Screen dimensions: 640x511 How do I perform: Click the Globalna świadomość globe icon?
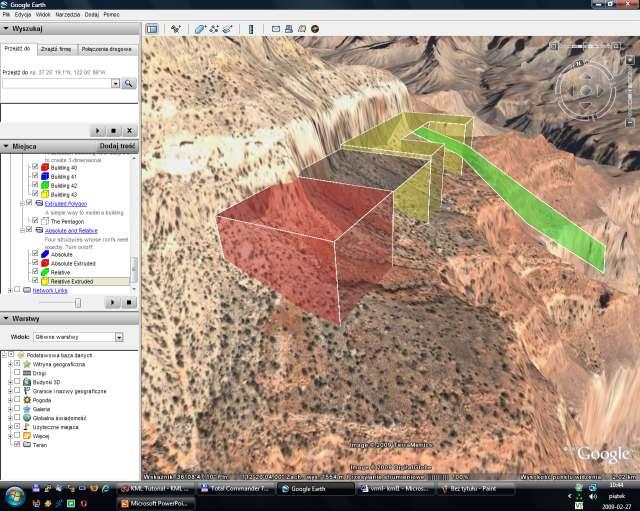coord(27,418)
